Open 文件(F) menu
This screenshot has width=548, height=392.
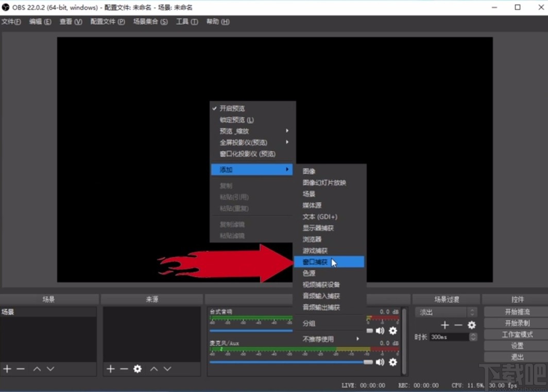[11, 22]
